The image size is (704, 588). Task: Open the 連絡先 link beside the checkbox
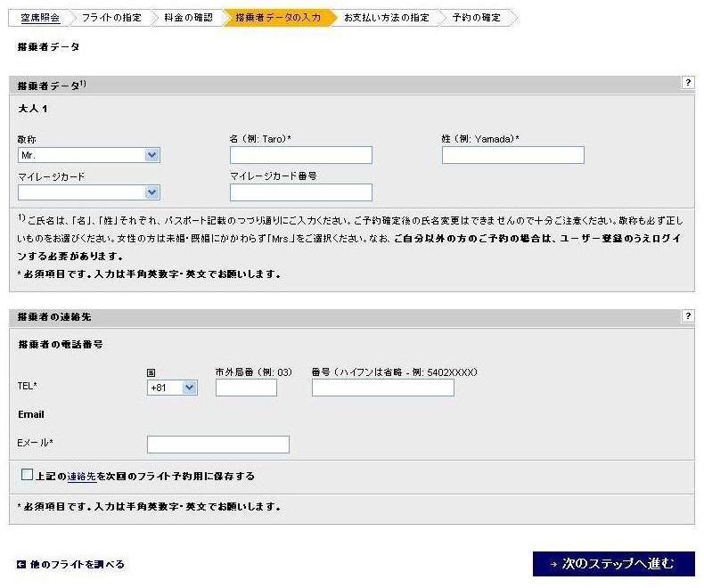tap(81, 477)
